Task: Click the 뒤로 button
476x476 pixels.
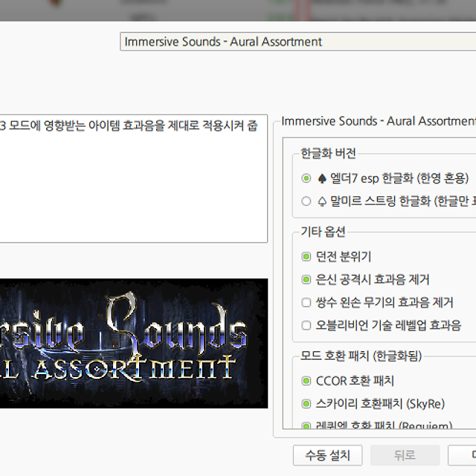Action: click(x=405, y=455)
